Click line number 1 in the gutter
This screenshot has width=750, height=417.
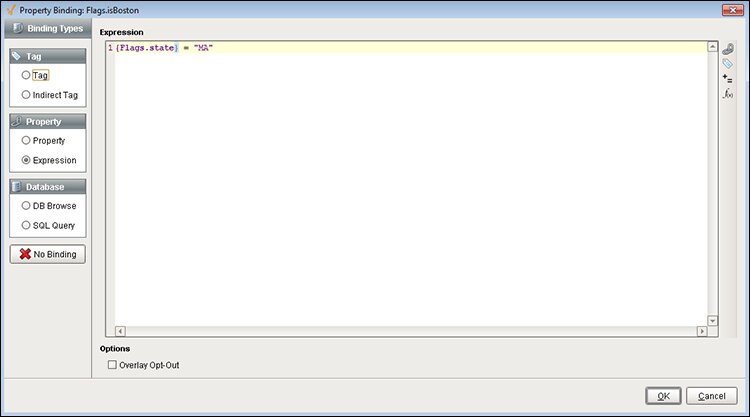point(110,48)
